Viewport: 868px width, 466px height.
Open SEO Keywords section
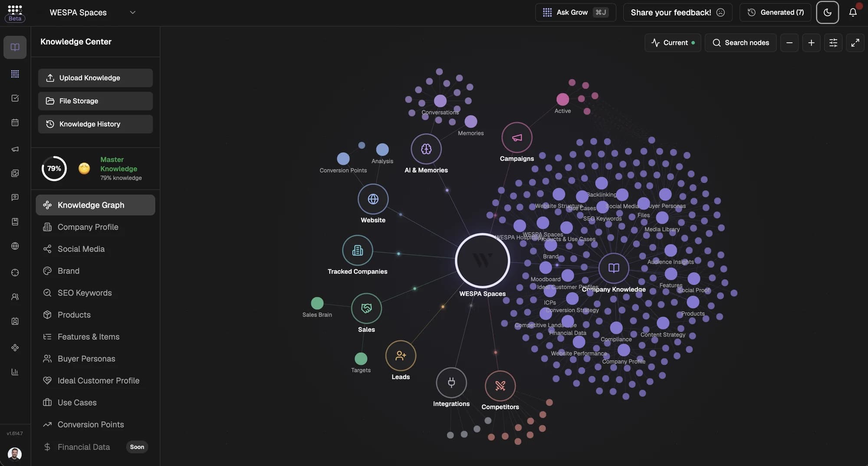(x=95, y=293)
